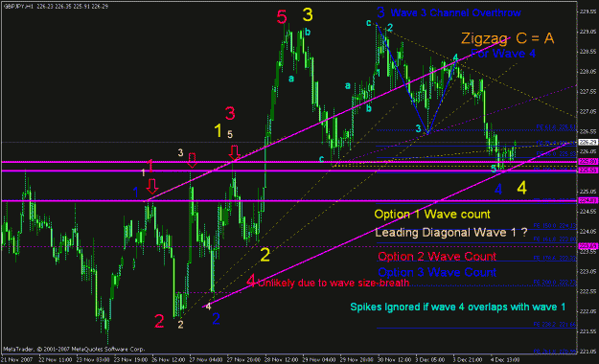599x364 pixels.
Task: Click the 'FE 61.8 226.51' Fibonacci label
Action: point(556,126)
